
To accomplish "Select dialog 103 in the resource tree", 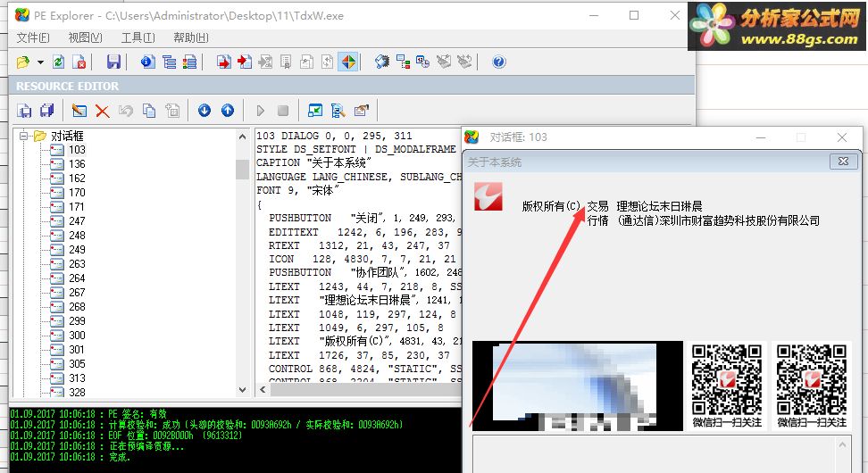I will tap(77, 150).
